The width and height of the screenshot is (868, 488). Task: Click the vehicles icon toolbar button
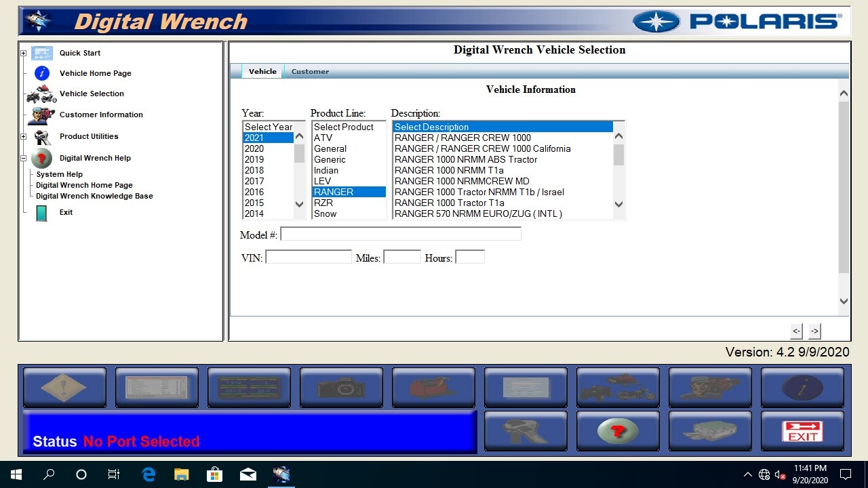(618, 388)
